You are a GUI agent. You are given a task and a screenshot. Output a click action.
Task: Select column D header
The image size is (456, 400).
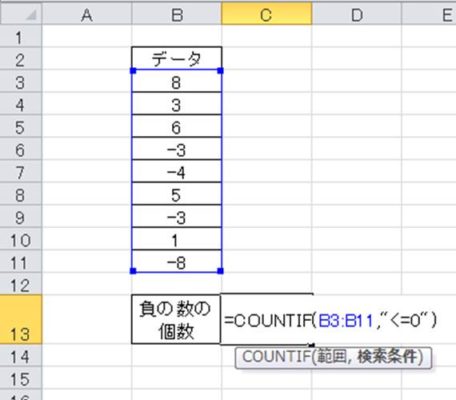tap(357, 14)
